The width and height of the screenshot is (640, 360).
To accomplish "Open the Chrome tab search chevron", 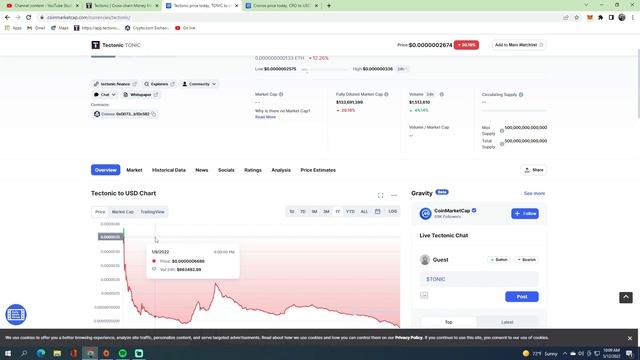I will tap(586, 5).
